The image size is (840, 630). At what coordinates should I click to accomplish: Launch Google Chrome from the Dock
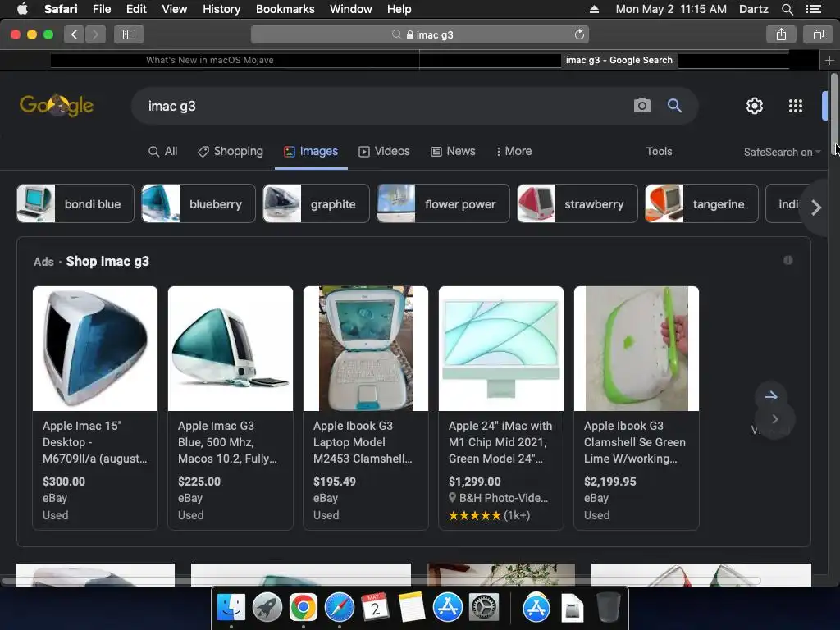tap(303, 608)
